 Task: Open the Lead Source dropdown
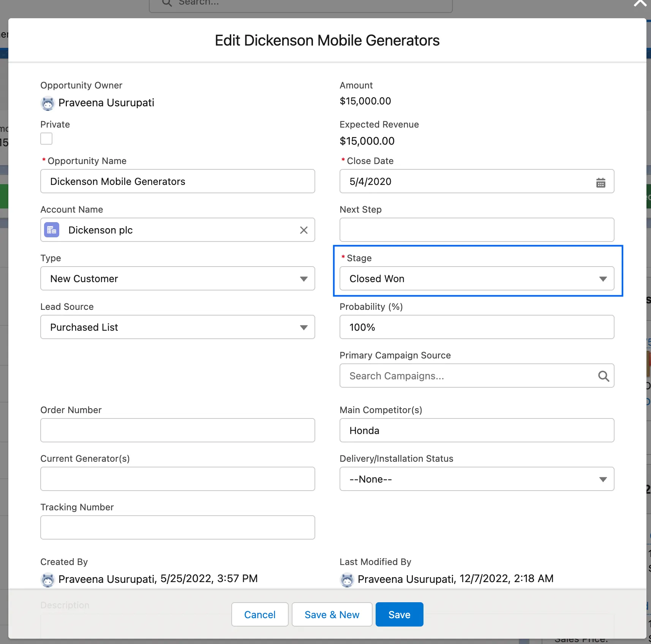click(x=178, y=327)
